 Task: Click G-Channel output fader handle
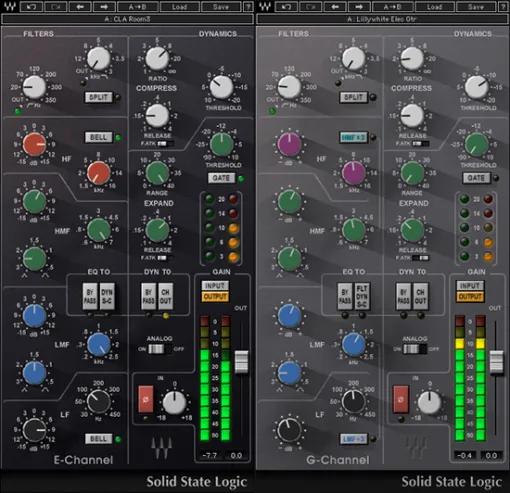[496, 362]
